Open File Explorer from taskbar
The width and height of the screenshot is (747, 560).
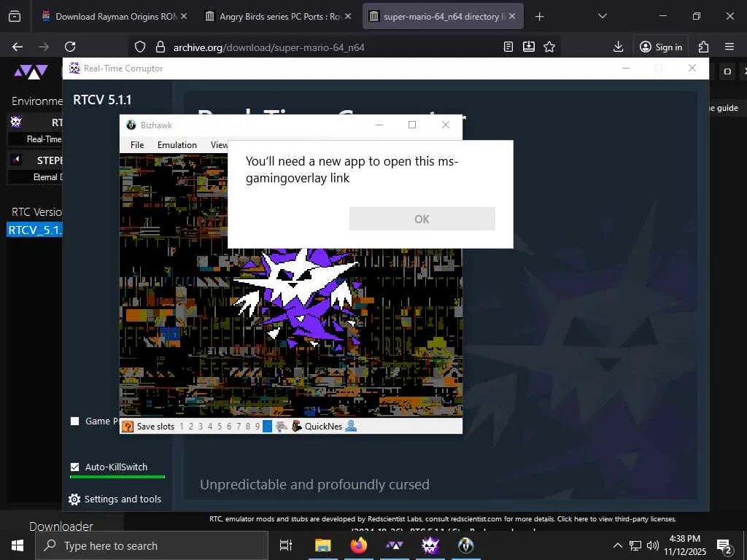(x=322, y=545)
